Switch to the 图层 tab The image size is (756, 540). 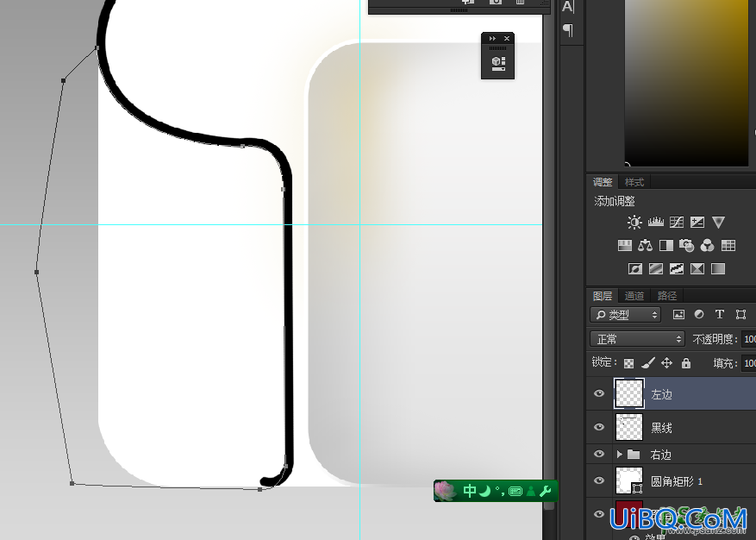coord(603,295)
